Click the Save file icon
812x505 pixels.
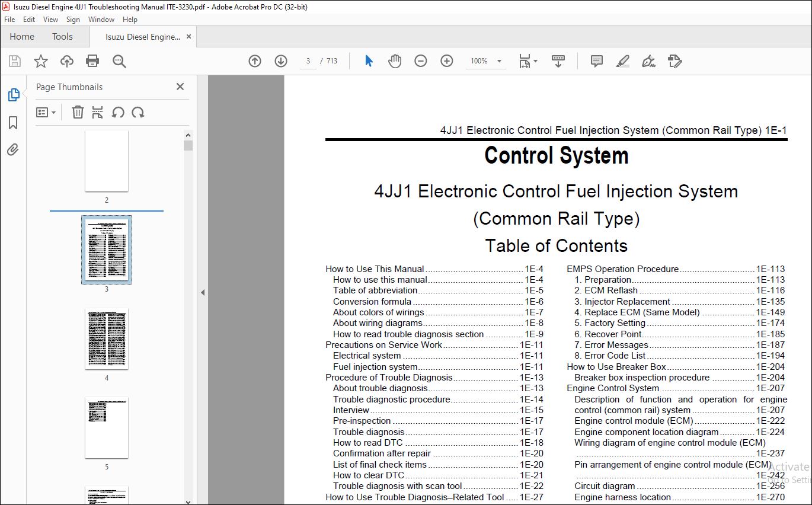click(x=15, y=61)
